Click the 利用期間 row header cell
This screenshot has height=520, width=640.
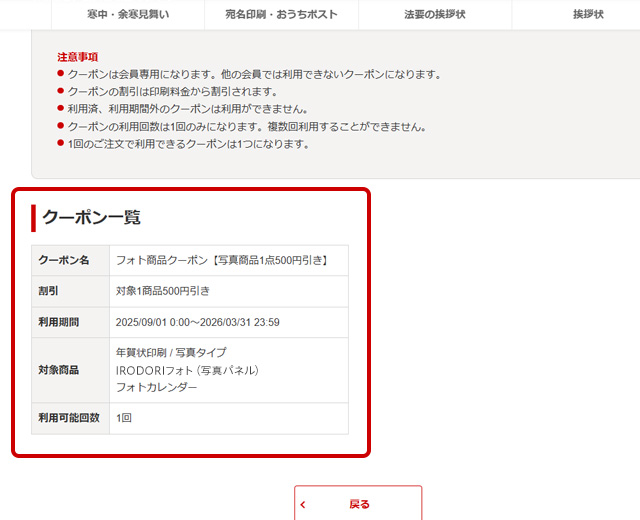coord(70,322)
